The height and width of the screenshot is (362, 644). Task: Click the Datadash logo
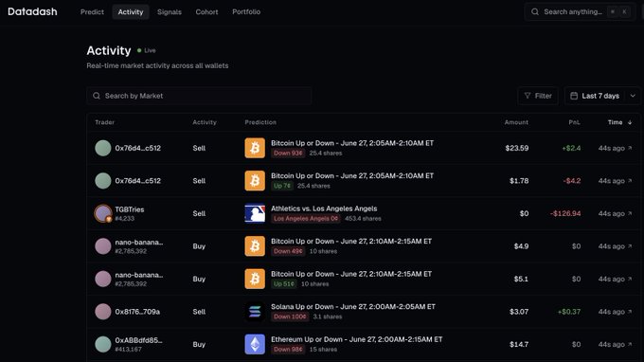point(32,11)
